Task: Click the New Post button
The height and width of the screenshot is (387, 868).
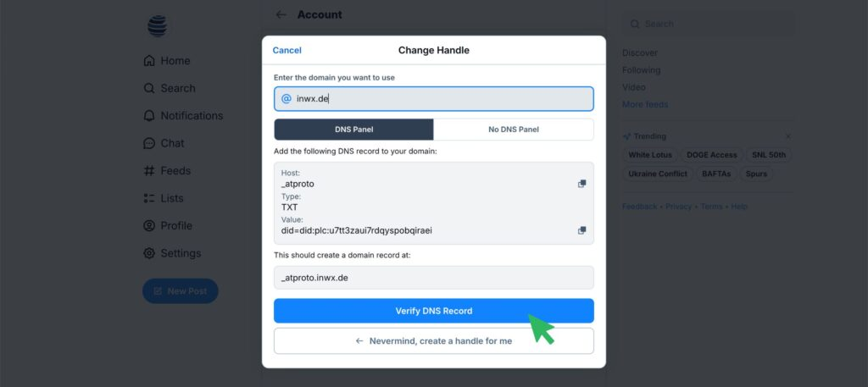Action: (180, 291)
